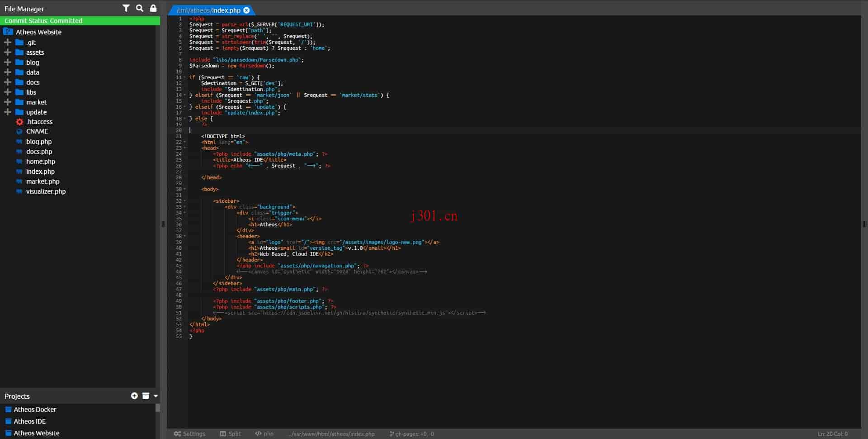This screenshot has height=439, width=868.
Task: Click the .git folder icon
Action: 19,43
